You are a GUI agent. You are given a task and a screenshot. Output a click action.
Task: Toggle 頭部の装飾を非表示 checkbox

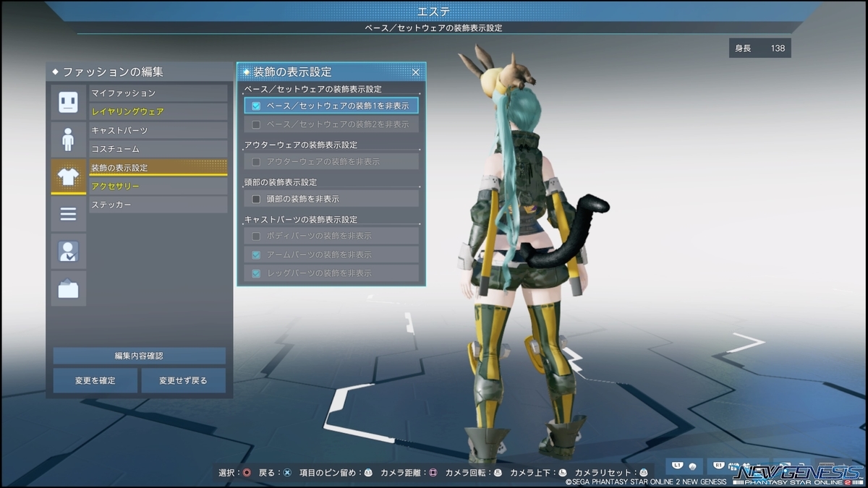tap(256, 199)
